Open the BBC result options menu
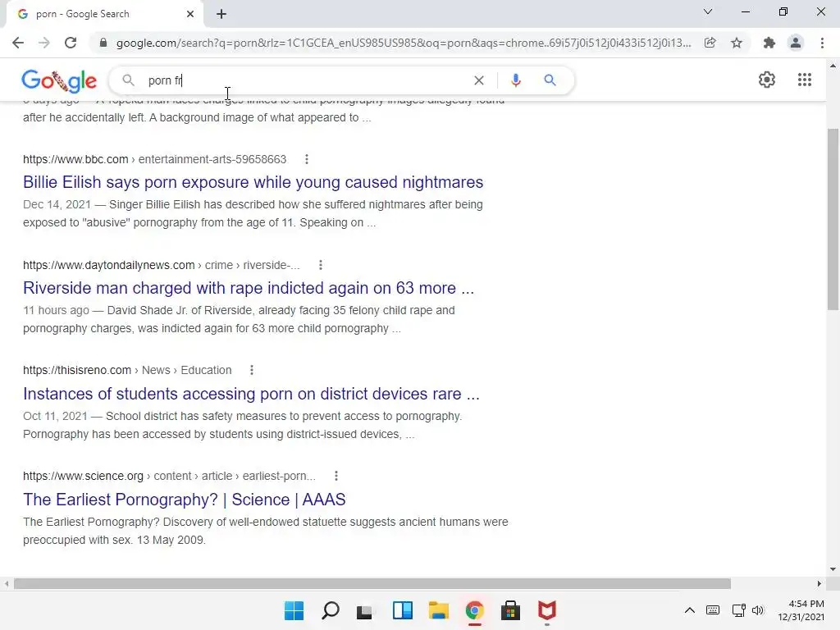This screenshot has height=630, width=840. pos(307,159)
